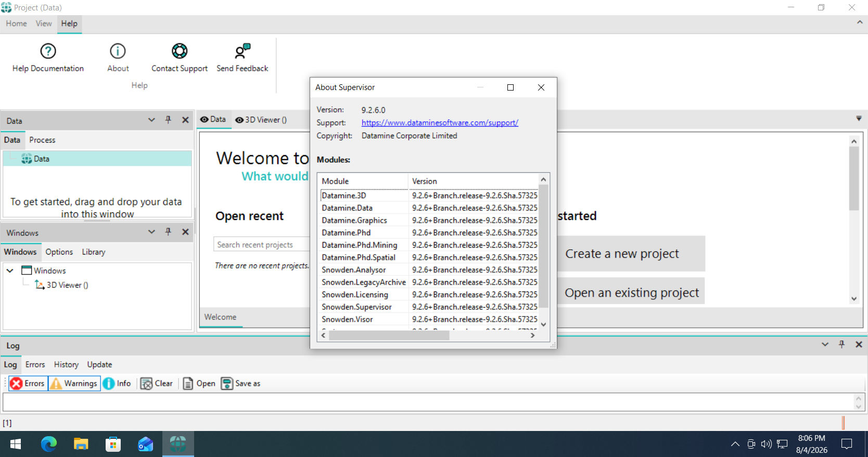Viewport: 868px width, 457px height.
Task: Open the Windows panel dropdown arrow
Action: pyautogui.click(x=151, y=232)
